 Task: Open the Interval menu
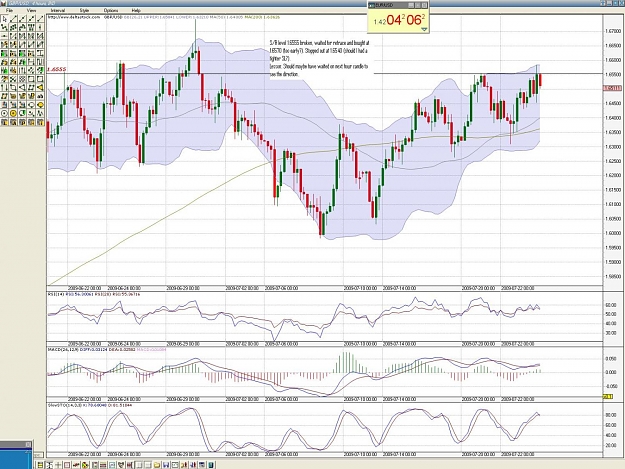pos(58,10)
